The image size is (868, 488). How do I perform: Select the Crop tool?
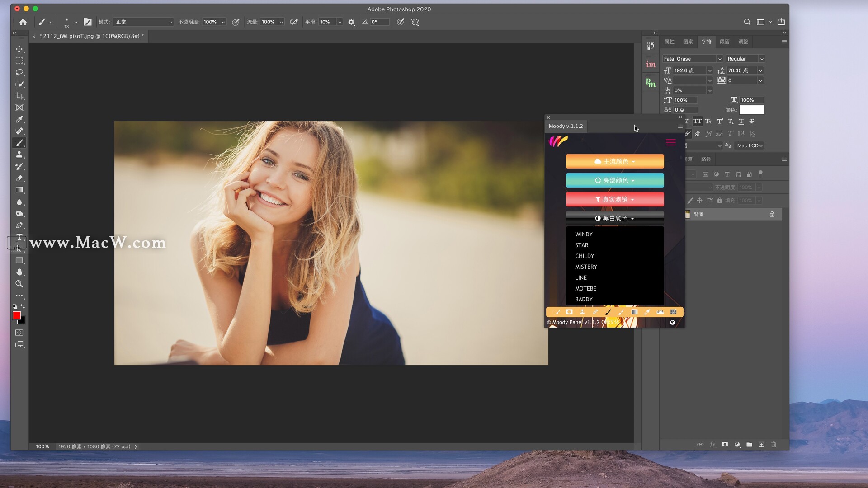click(x=19, y=96)
